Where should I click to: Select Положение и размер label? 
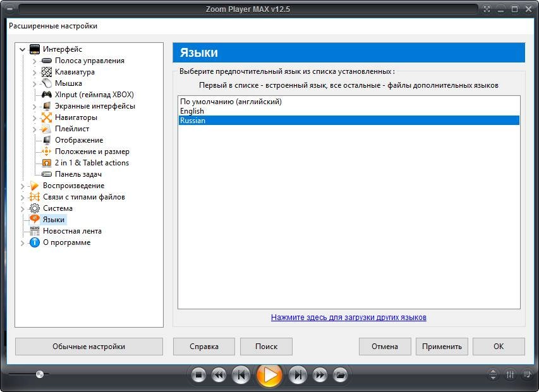tap(92, 151)
